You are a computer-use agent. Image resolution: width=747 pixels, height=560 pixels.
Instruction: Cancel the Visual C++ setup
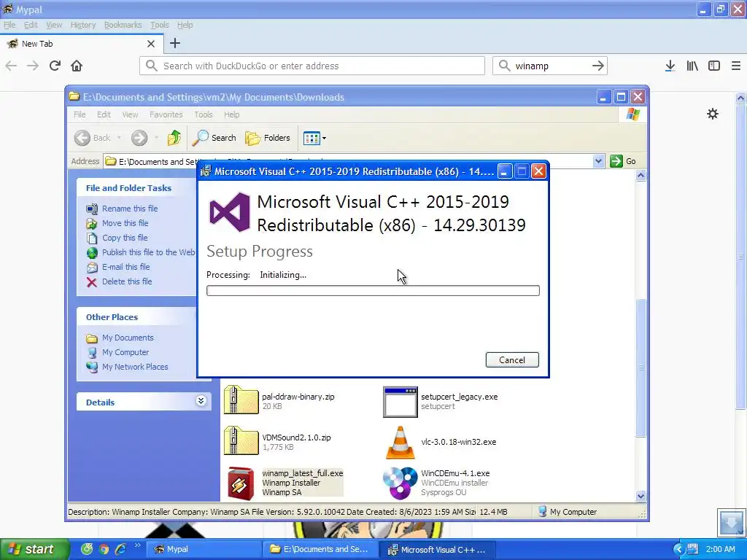coord(512,360)
